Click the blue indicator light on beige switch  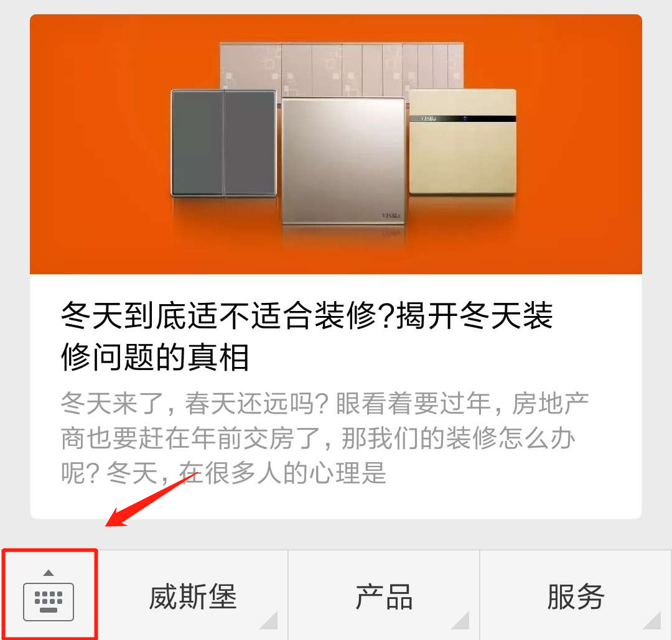point(465,119)
